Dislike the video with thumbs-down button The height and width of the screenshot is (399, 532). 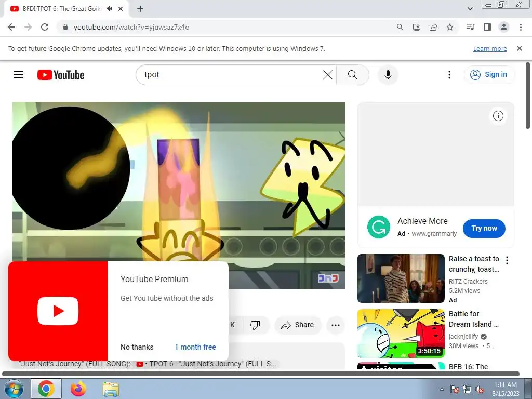255,325
